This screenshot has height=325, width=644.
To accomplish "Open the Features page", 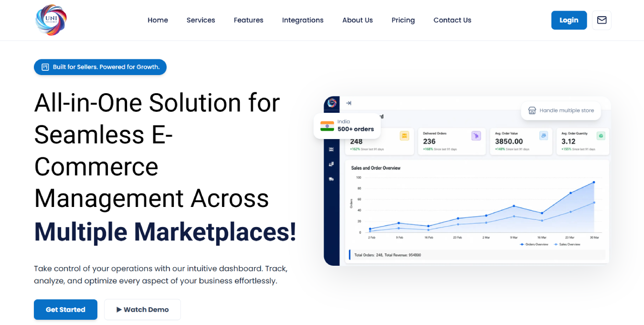I will (248, 20).
